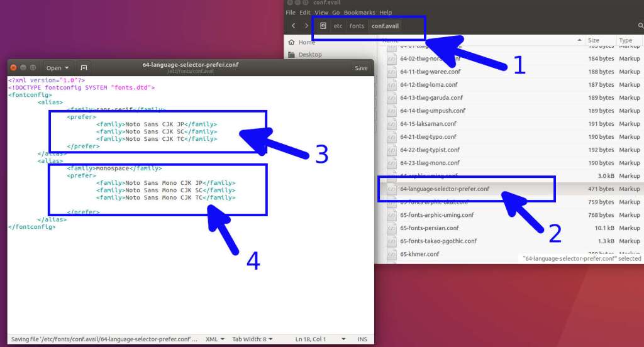Open Home in the Files sidebar
This screenshot has height=347, width=644.
pyautogui.click(x=306, y=42)
